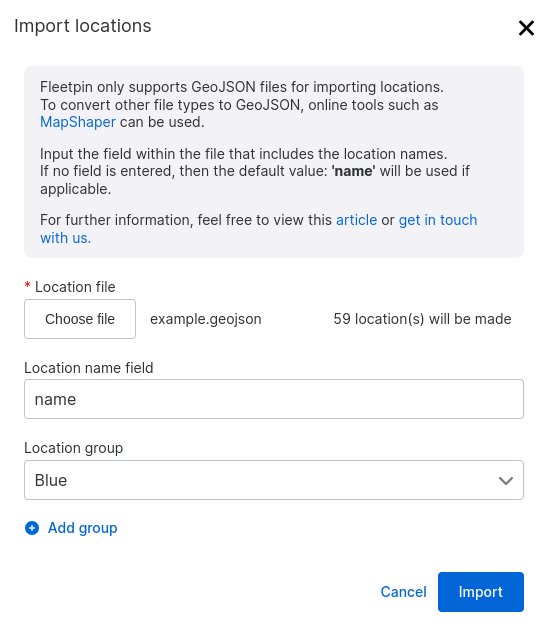Viewport: 546px width, 629px height.
Task: Click the Choose file button
Action: (80, 319)
